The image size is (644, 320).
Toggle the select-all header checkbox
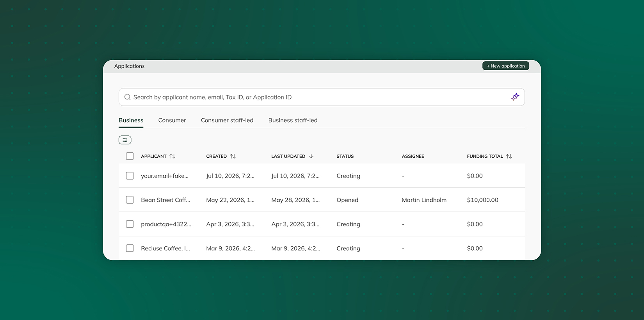(130, 156)
